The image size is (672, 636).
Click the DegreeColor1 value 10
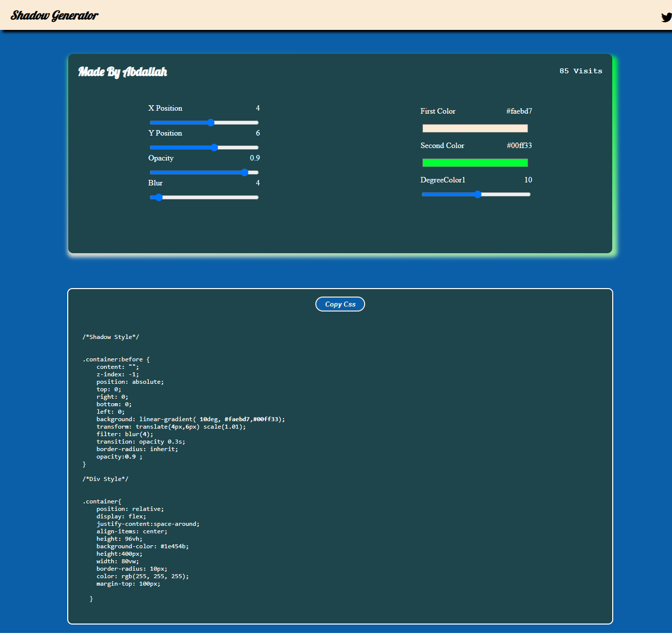point(528,180)
